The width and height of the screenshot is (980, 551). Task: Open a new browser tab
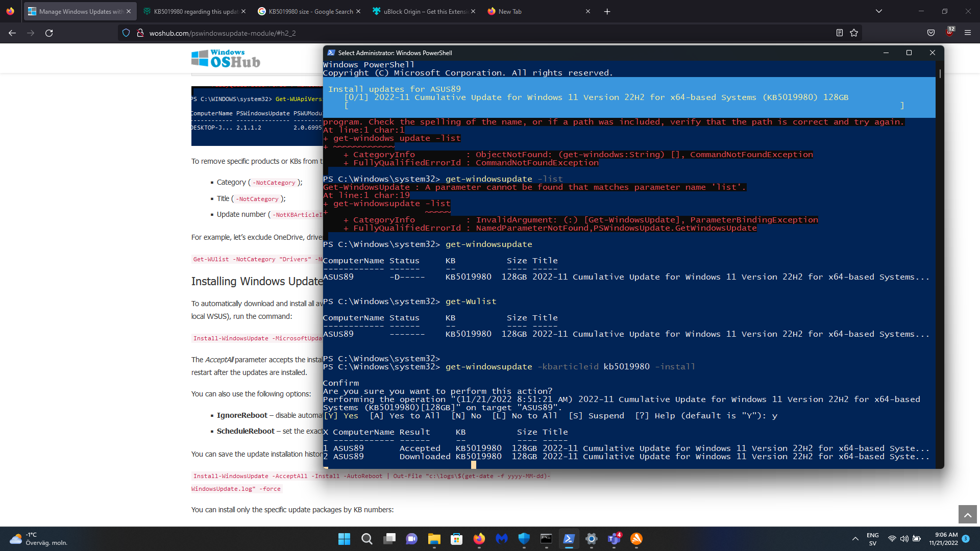(x=607, y=11)
